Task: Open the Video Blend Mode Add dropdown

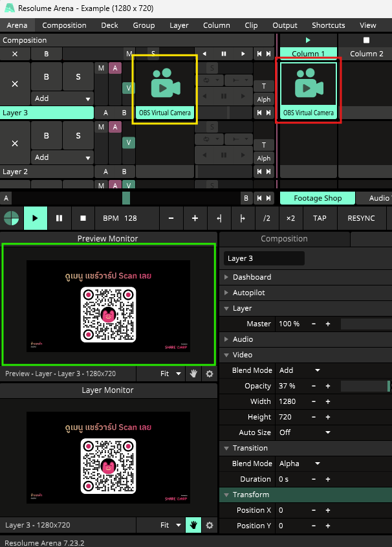Action: tap(299, 370)
